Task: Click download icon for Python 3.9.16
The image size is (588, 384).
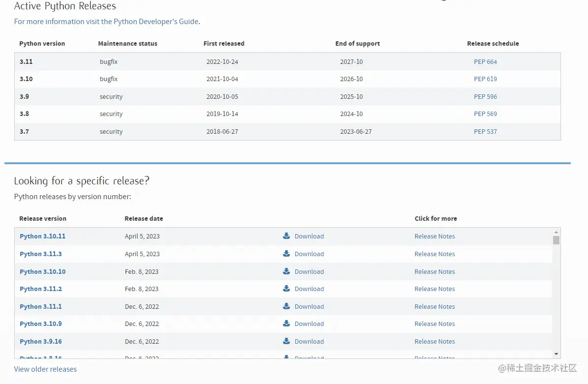Action: click(286, 341)
